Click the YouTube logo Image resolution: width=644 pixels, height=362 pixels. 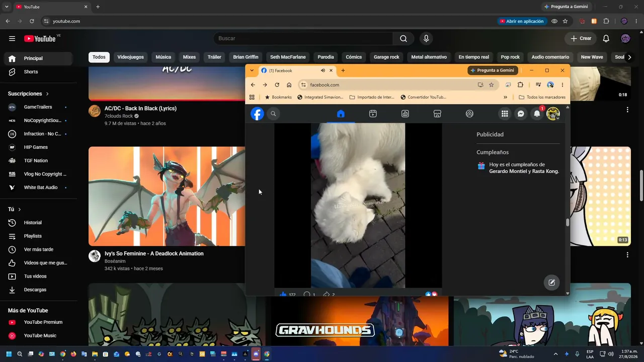click(40, 39)
